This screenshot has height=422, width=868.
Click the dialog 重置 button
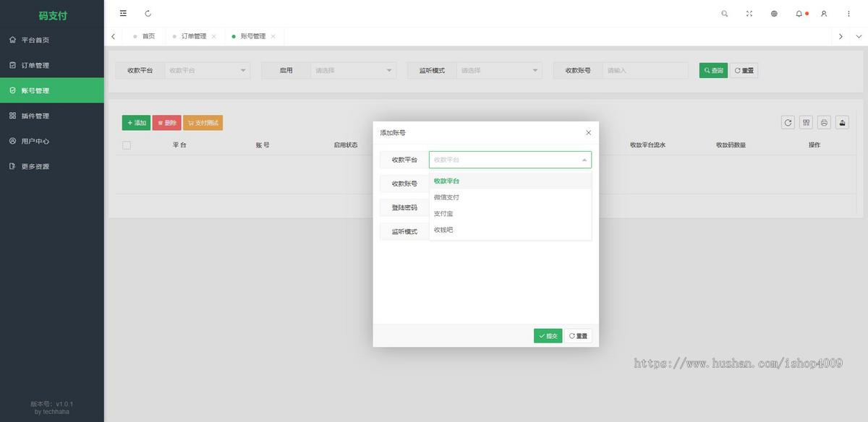578,336
